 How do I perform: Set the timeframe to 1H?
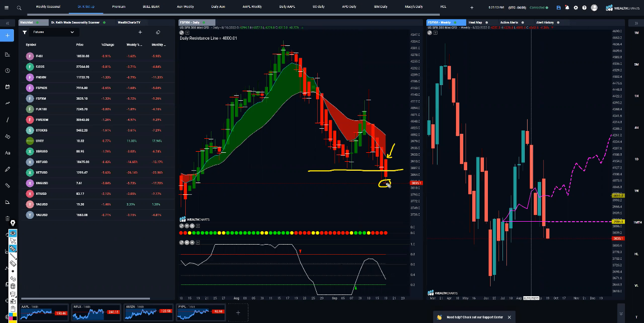pyautogui.click(x=636, y=96)
